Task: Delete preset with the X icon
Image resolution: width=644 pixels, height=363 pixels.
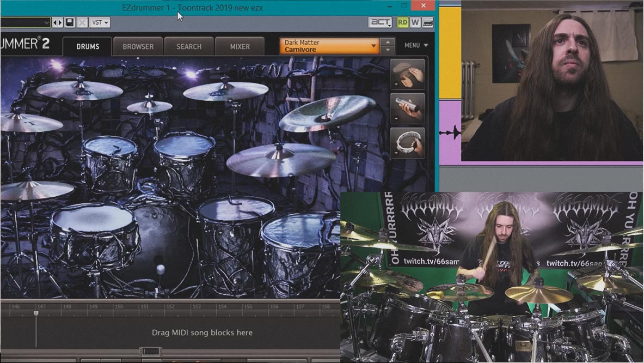Action: [82, 22]
